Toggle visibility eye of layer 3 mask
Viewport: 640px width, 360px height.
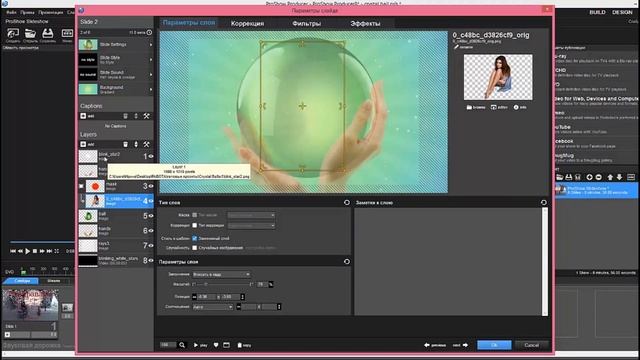click(x=151, y=186)
